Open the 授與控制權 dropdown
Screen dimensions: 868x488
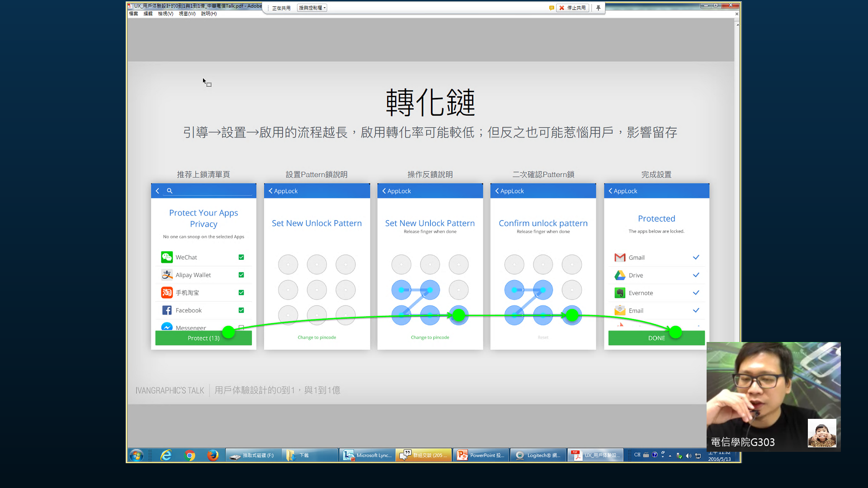[x=312, y=8]
